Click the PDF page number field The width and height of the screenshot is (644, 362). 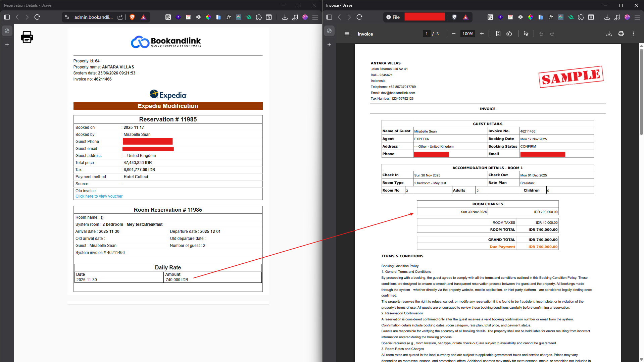click(x=427, y=34)
